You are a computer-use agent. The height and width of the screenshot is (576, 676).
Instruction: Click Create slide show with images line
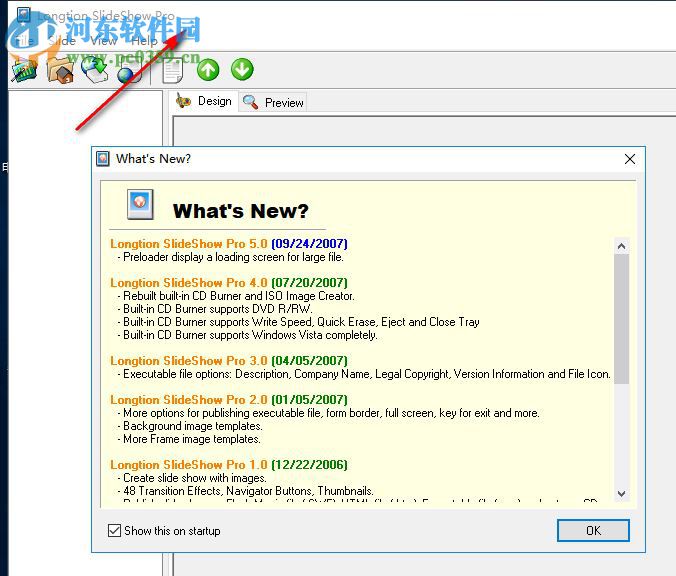192,478
